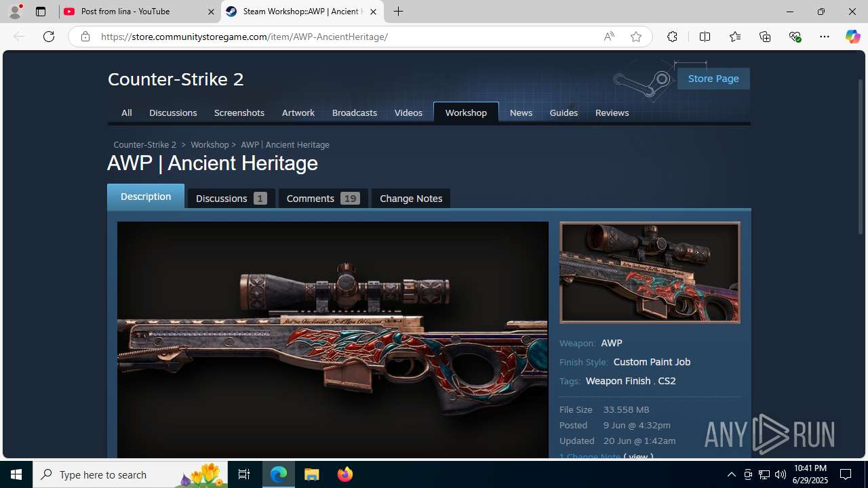Activate the Read aloud icon

coord(609,37)
